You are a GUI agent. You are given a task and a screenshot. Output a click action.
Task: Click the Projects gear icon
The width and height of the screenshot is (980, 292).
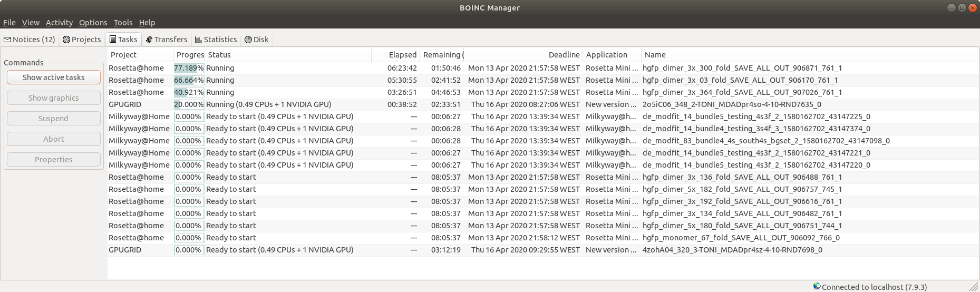pyautogui.click(x=66, y=40)
